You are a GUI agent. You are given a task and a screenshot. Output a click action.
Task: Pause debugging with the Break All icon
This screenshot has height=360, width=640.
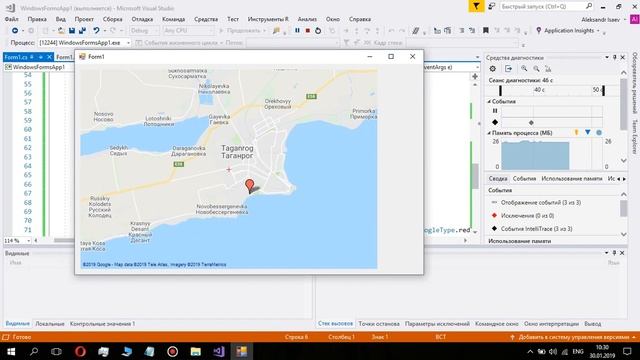point(297,31)
